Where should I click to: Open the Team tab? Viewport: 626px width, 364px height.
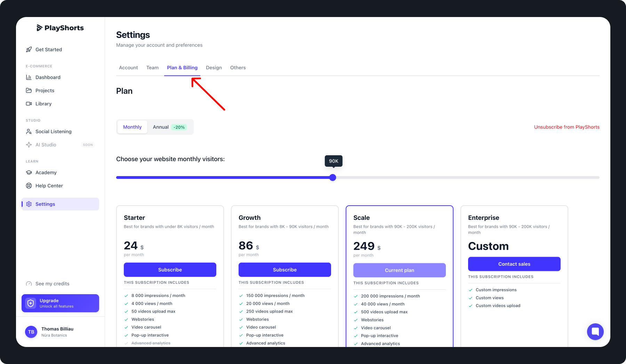152,68
